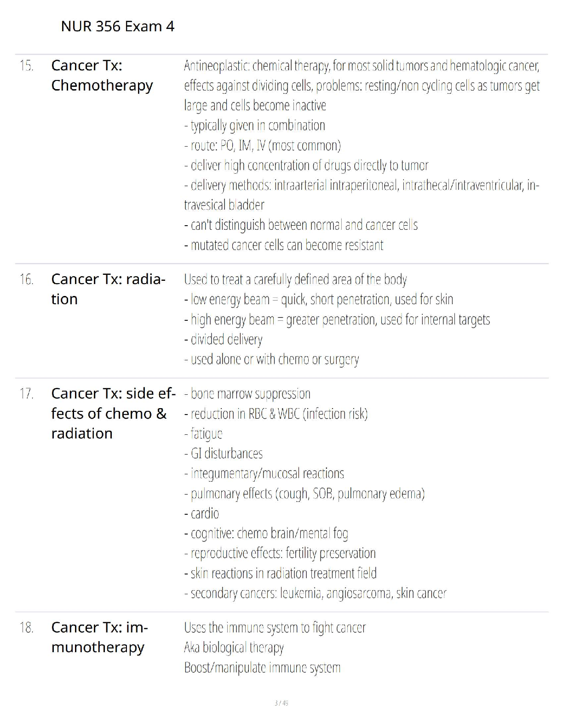
Task: Click the 'Aka biological therapy' line
Action: [234, 648]
